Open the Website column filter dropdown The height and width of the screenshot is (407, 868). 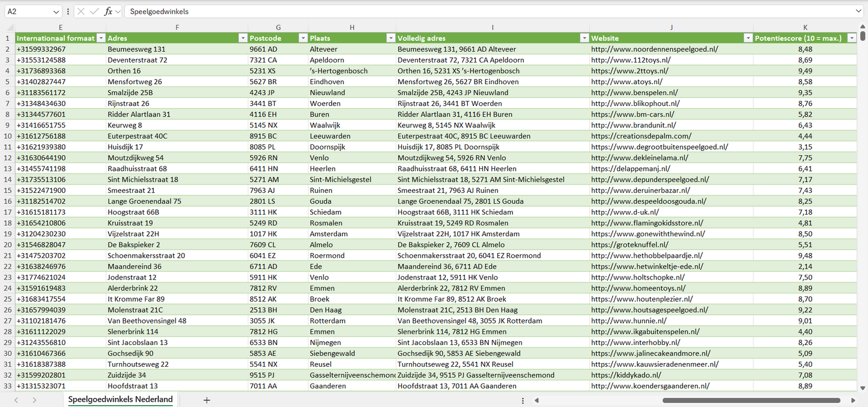click(748, 38)
